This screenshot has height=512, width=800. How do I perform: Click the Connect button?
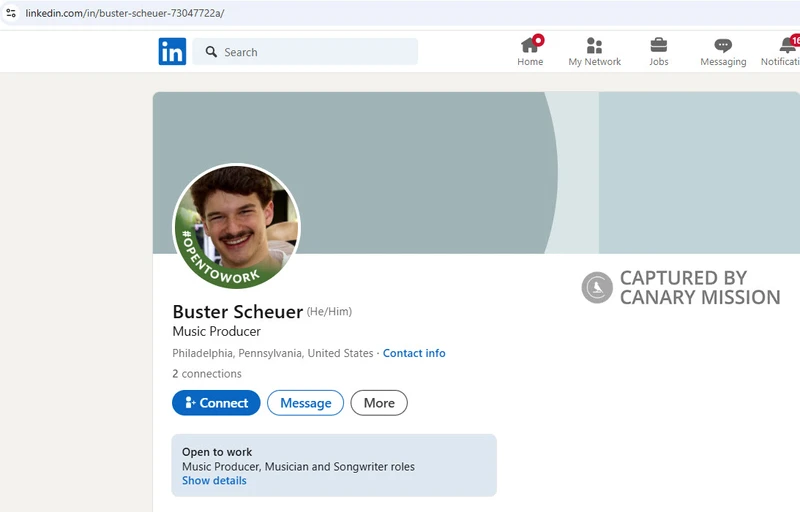216,403
